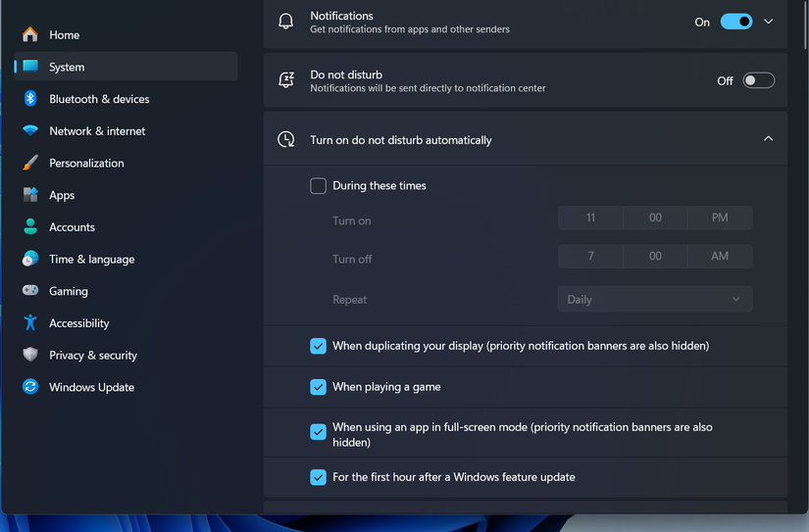
Task: Uncheck first hour after feature update
Action: pos(318,477)
